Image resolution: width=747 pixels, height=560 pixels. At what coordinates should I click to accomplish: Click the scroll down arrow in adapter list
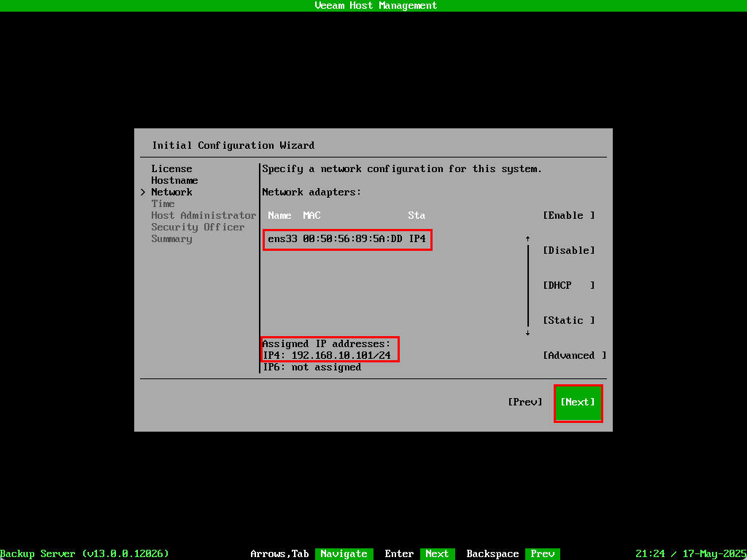pos(527,332)
